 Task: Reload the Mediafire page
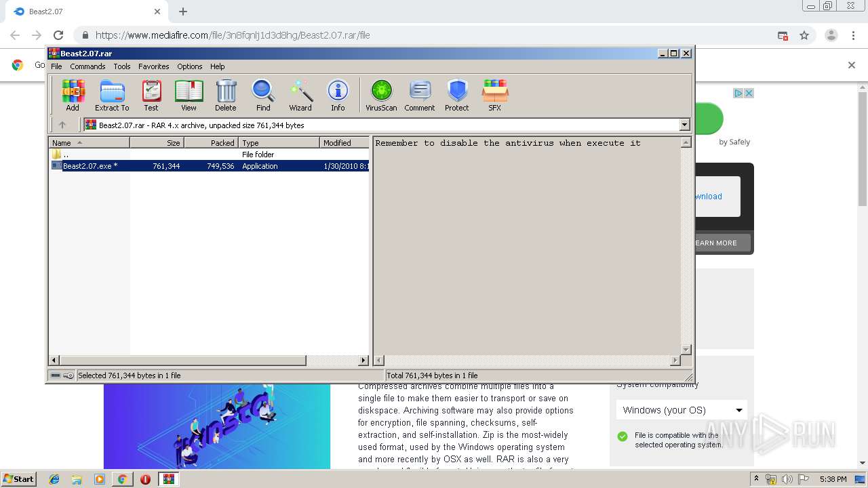(x=58, y=35)
